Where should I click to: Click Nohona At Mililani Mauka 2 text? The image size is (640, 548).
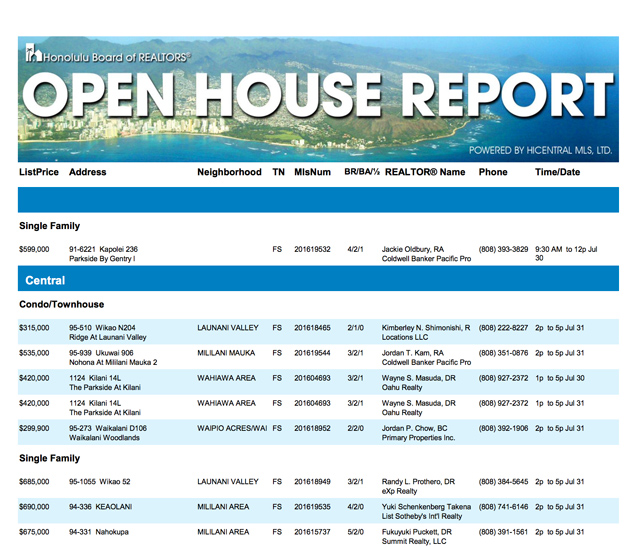tap(113, 362)
